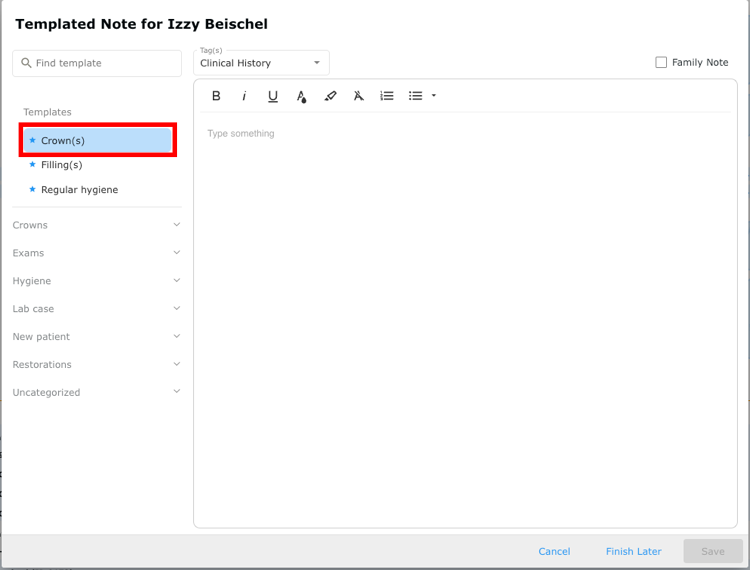This screenshot has width=750, height=570.
Task: Click Finish Later
Action: [633, 551]
